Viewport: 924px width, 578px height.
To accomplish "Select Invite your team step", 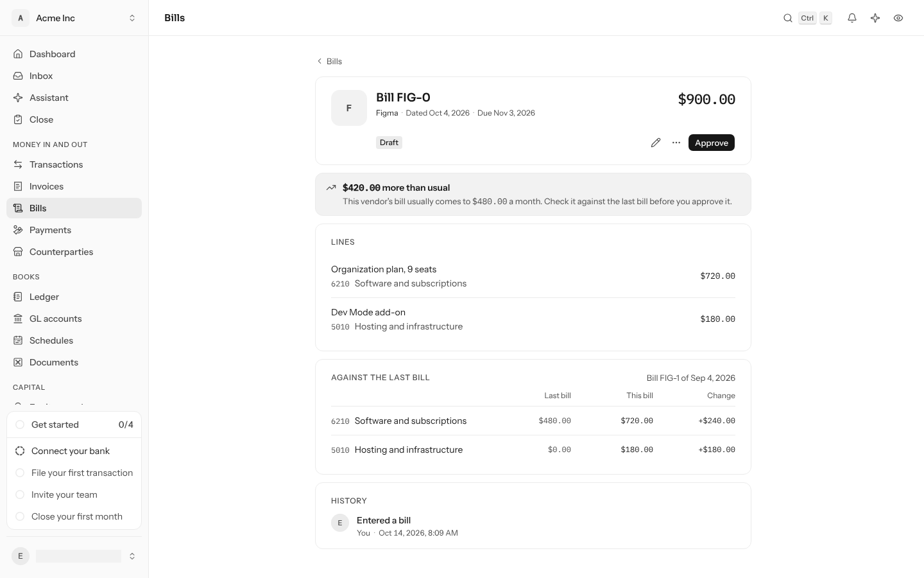I will pos(74,495).
